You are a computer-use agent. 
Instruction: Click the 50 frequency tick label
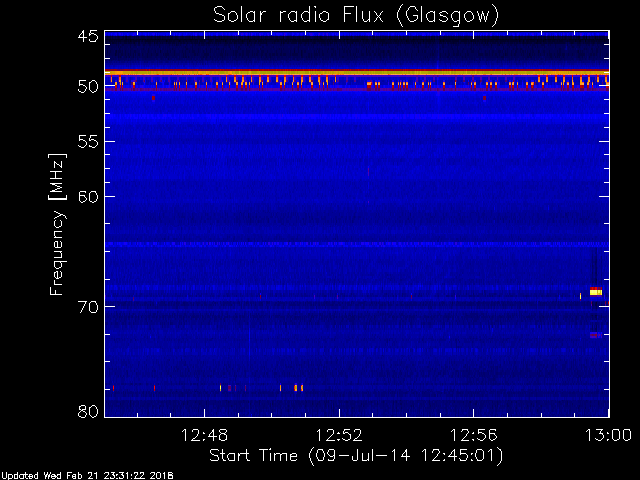[x=88, y=87]
